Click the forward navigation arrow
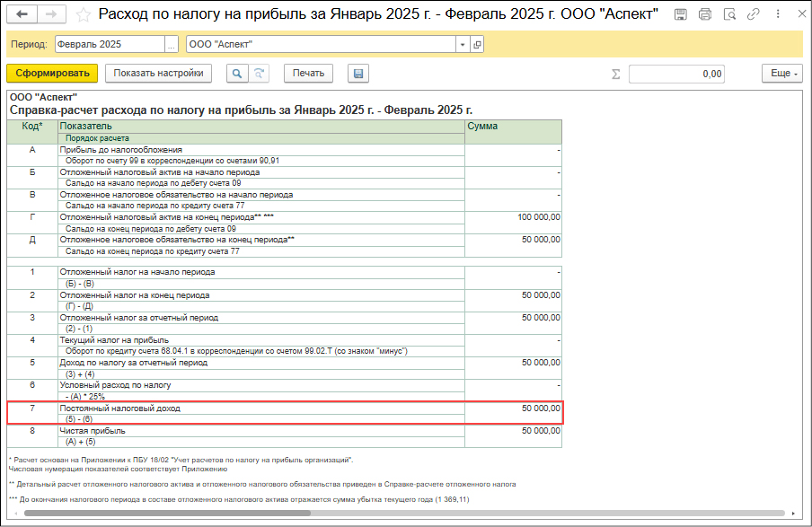Screen dimensions: 812x527 point(50,14)
